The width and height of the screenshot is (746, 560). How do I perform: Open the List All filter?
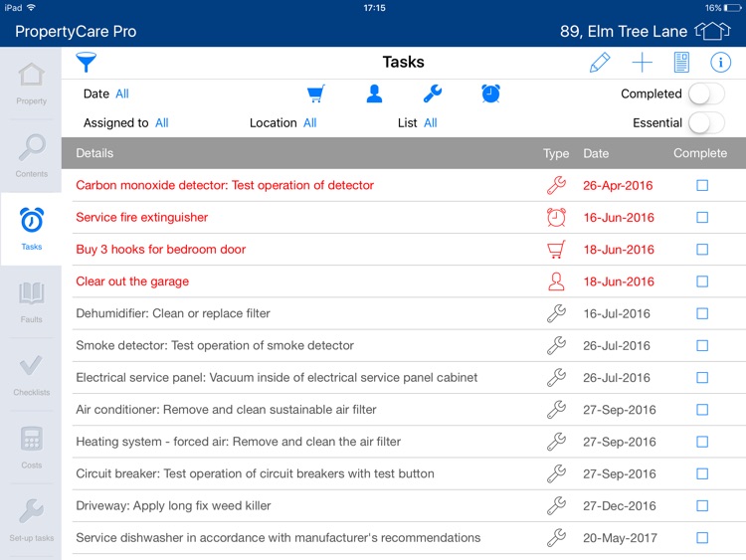pos(430,122)
